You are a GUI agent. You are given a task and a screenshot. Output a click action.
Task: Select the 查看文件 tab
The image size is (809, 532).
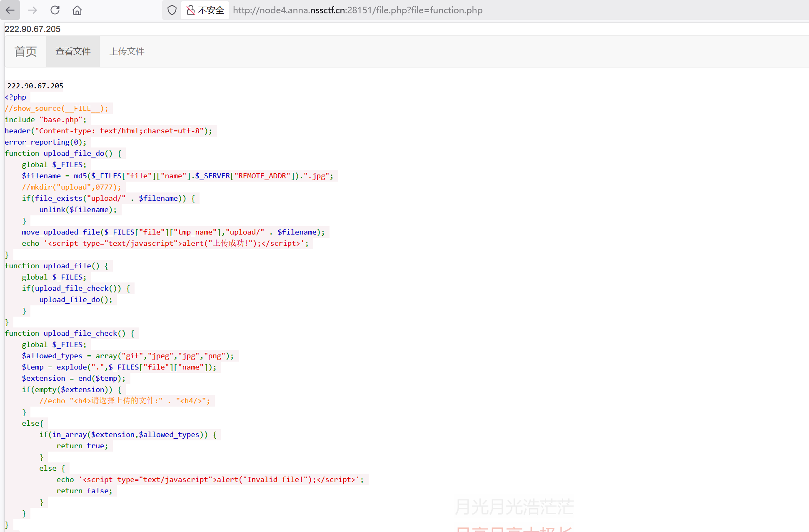click(73, 51)
